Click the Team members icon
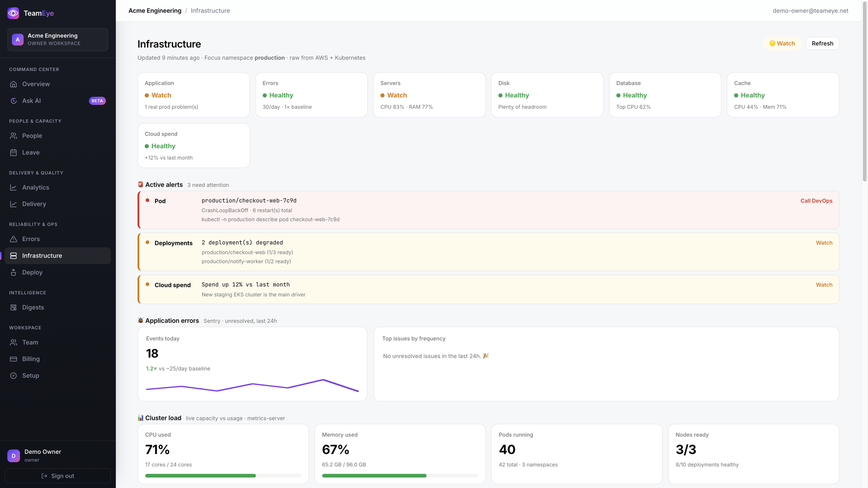The image size is (868, 488). pos(13,343)
